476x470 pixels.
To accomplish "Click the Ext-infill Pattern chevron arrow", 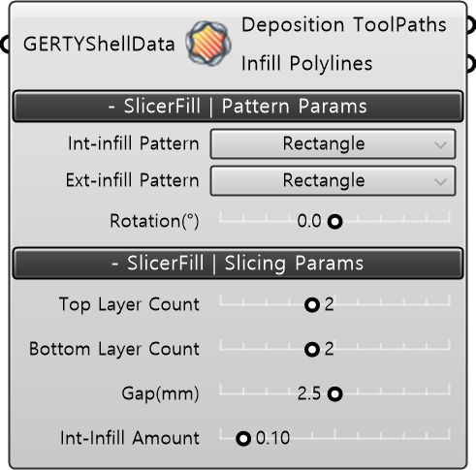I will coord(440,181).
